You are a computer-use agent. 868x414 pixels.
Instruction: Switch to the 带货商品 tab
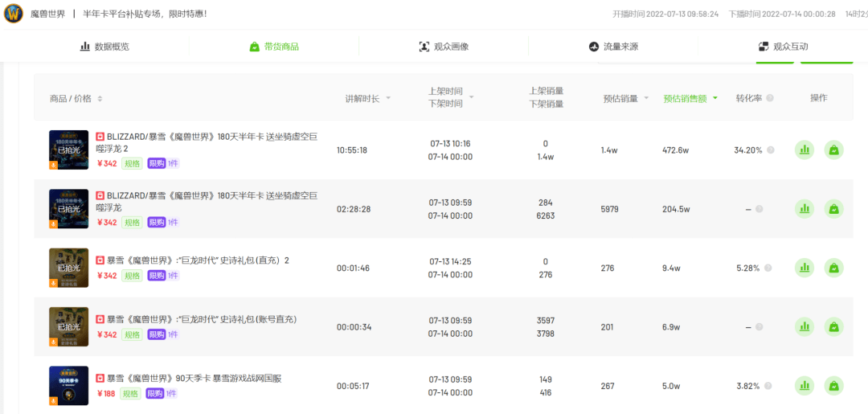[274, 47]
